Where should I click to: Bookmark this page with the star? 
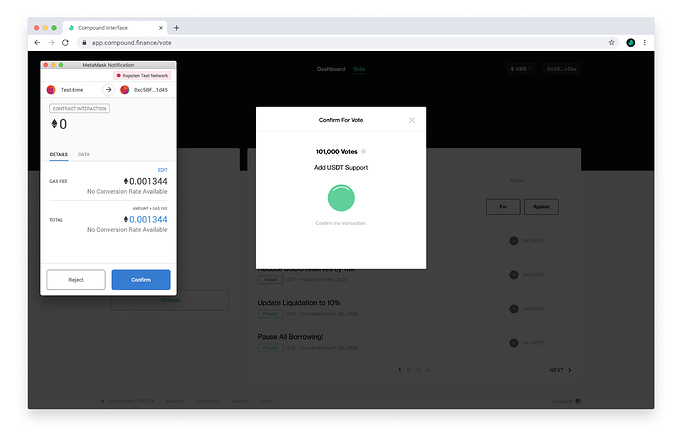click(611, 43)
